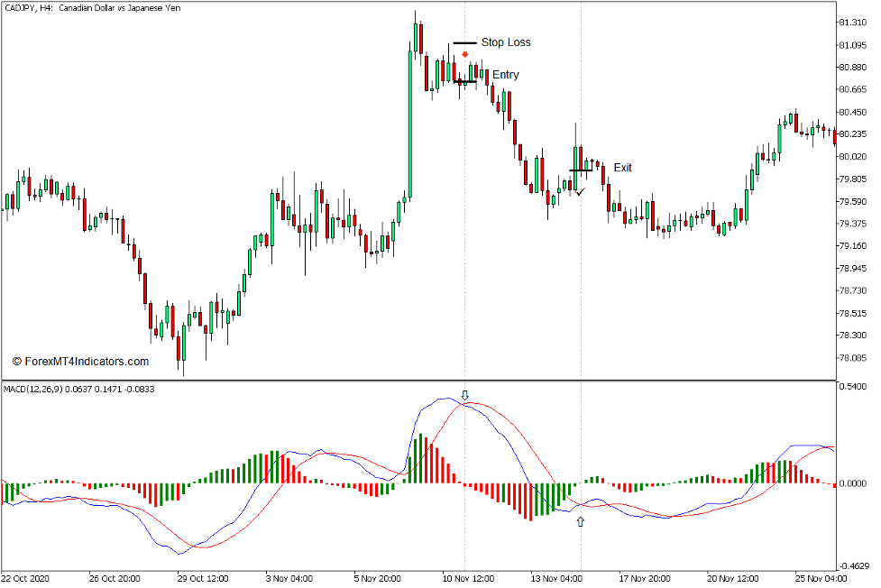This screenshot has width=881, height=588.
Task: Click the down arrow above the MACD crossover
Action: coord(465,394)
